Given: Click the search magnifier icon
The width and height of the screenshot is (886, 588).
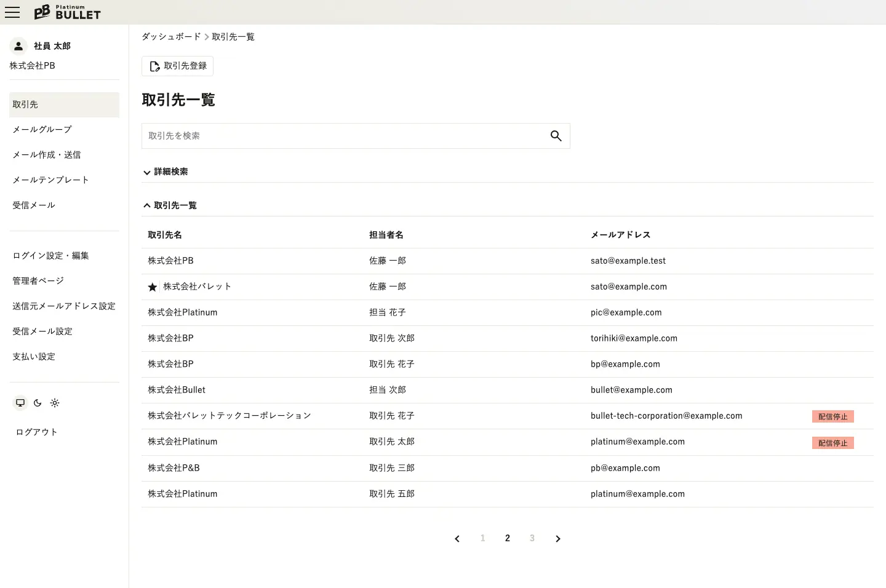Looking at the screenshot, I should click(556, 136).
